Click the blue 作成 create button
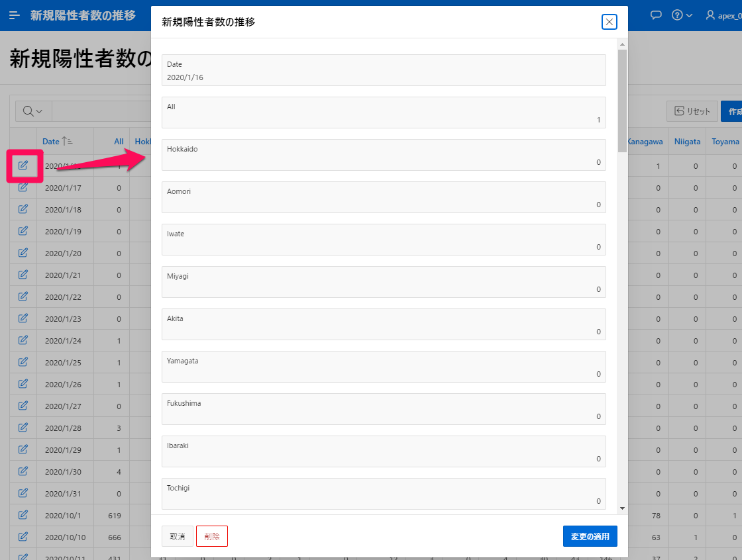The width and height of the screenshot is (742, 560). (731, 111)
